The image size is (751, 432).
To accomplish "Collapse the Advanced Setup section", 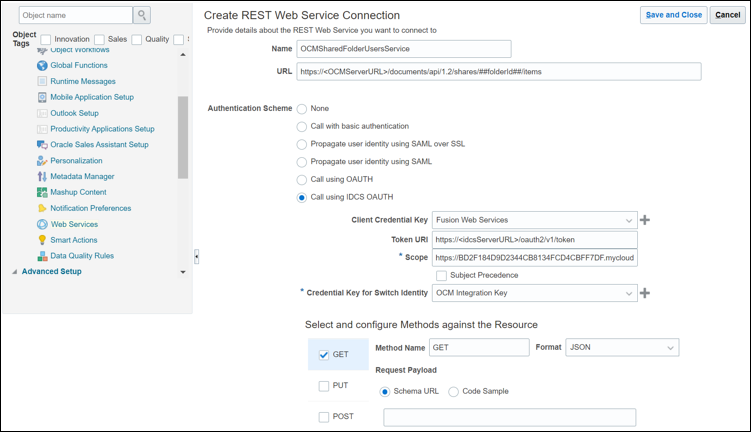I will (x=14, y=272).
